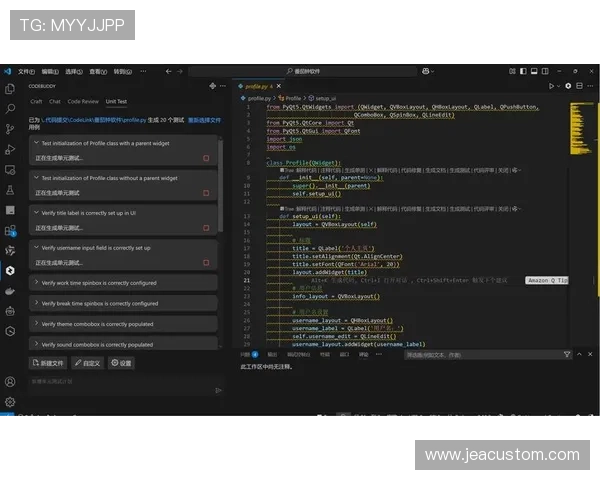Image resolution: width=600 pixels, height=480 pixels.
Task: Open the Accounts icon in activity bar
Action: tap(10, 382)
